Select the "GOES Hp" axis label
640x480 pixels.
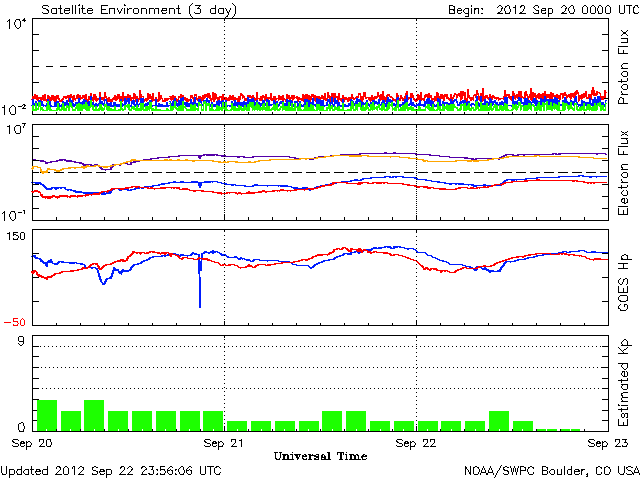click(623, 282)
